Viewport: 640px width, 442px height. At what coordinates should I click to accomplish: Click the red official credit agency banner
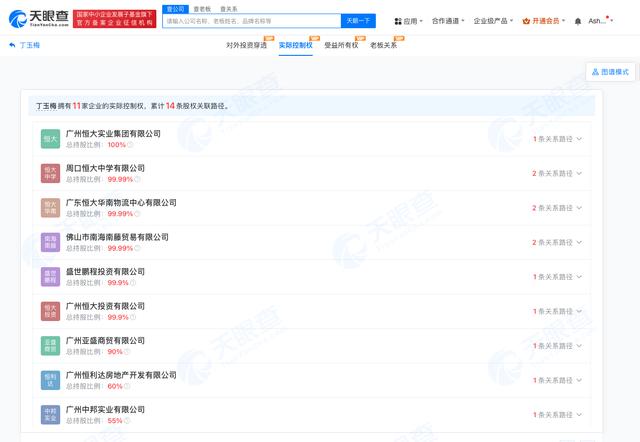114,19
